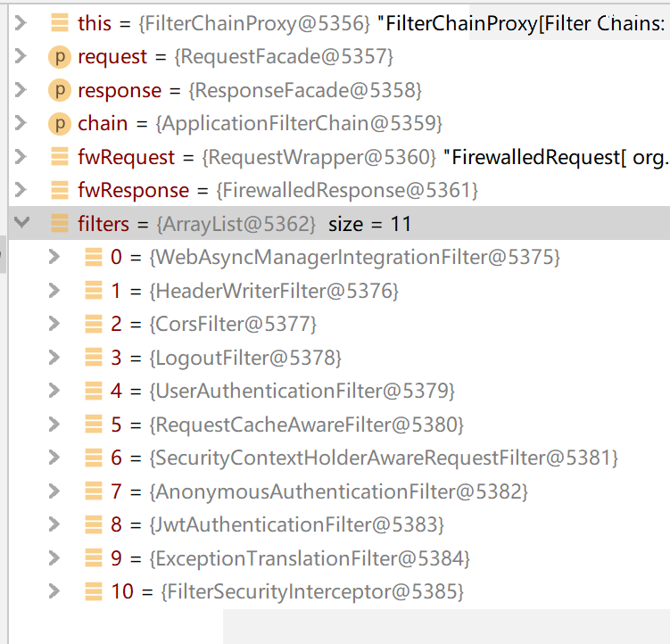Click the field icon beside fwResponse
The width and height of the screenshot is (670, 644).
(59, 190)
